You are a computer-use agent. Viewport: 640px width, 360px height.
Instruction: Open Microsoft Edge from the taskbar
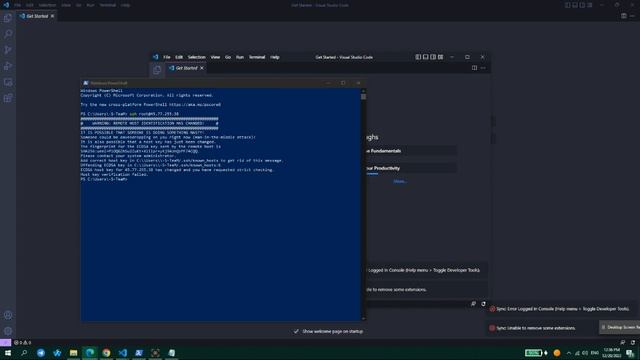(x=90, y=353)
